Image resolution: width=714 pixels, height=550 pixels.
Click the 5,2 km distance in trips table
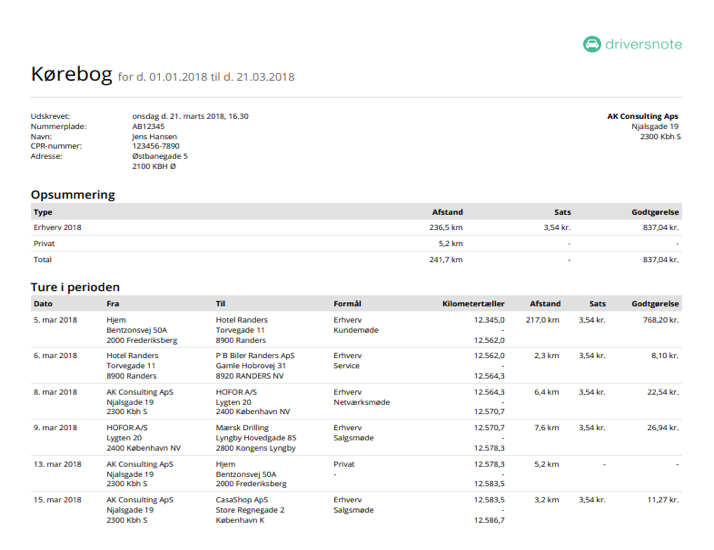tap(546, 464)
